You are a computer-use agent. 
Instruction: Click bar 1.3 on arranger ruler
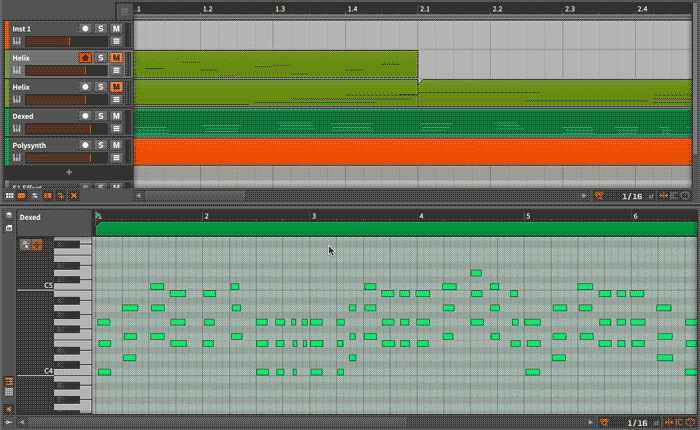tap(280, 9)
